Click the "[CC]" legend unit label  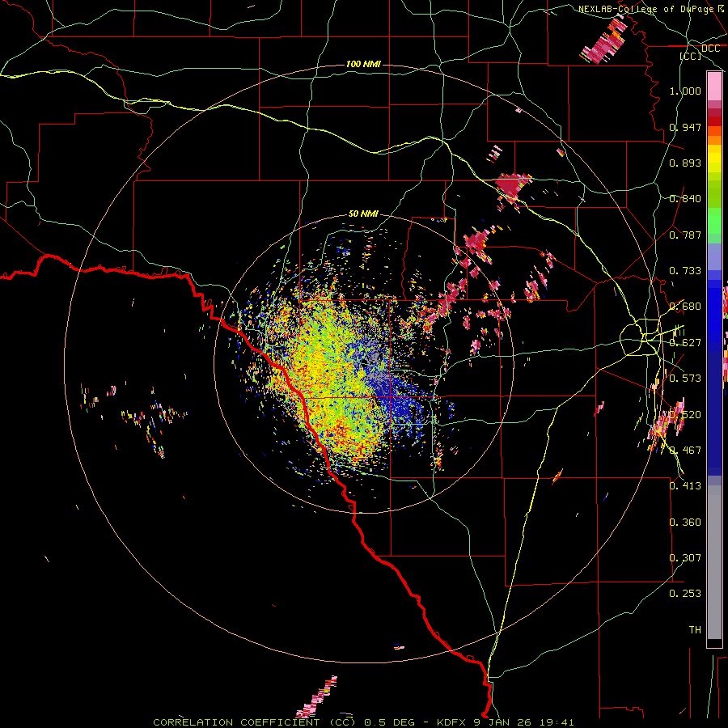[x=691, y=56]
